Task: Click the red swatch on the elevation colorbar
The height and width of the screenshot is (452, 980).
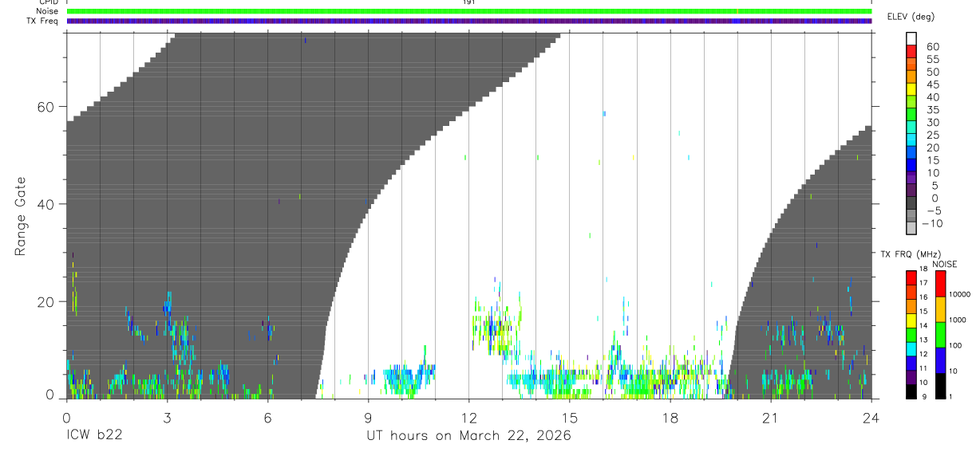Action: 911,51
